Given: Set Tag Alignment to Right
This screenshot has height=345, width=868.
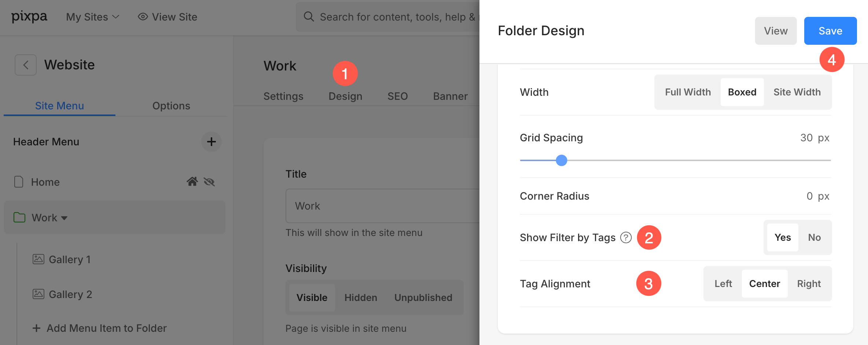Looking at the screenshot, I should tap(809, 284).
